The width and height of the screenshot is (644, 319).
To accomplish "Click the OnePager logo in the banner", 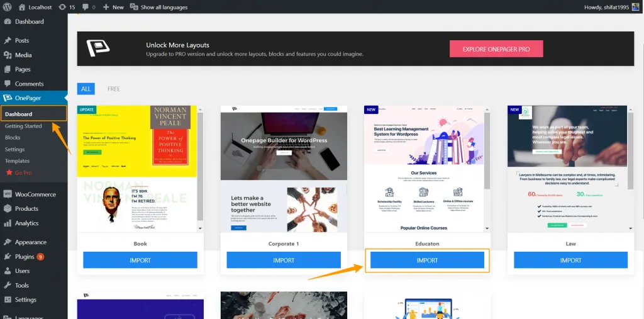I will [98, 48].
